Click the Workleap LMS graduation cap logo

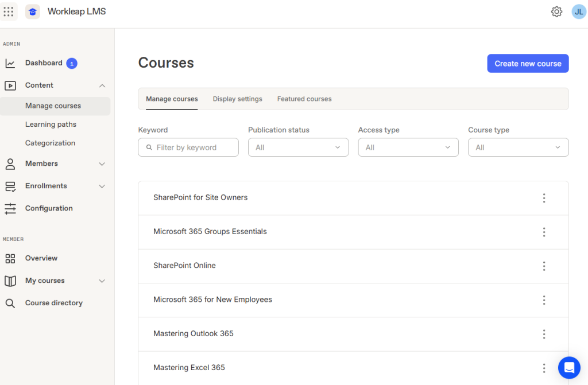pyautogui.click(x=33, y=11)
